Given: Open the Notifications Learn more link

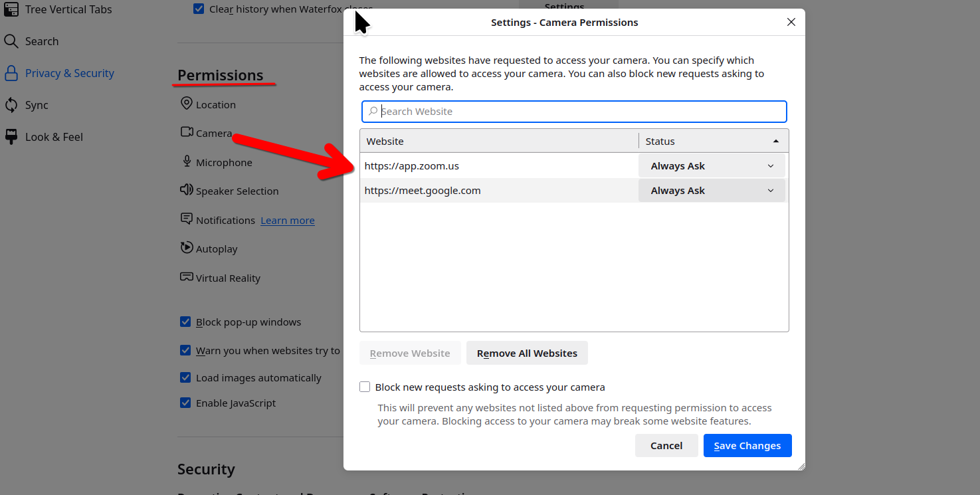Looking at the screenshot, I should click(x=288, y=221).
